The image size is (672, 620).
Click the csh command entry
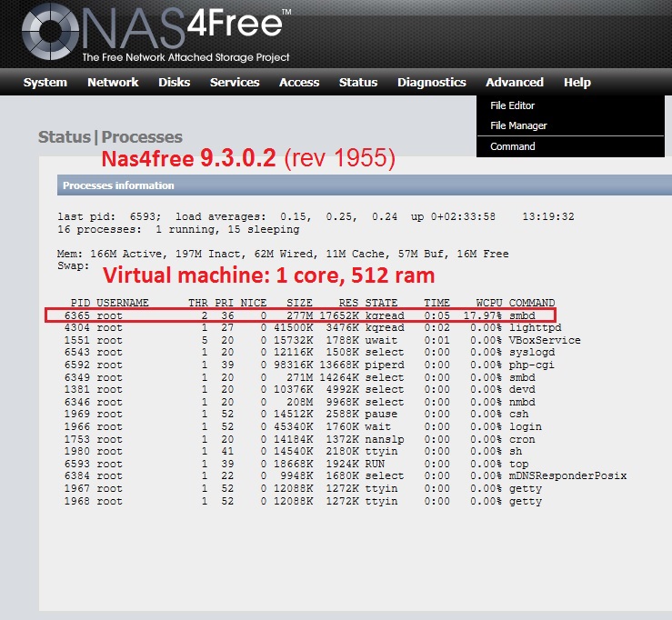tap(518, 414)
